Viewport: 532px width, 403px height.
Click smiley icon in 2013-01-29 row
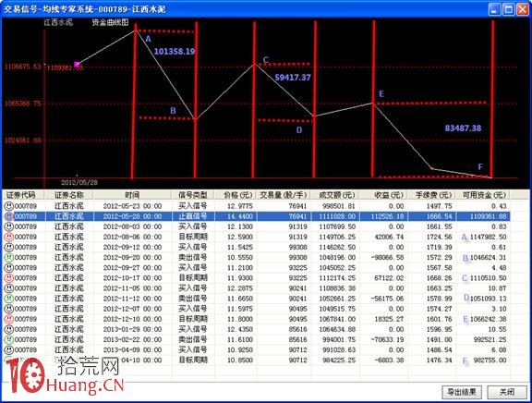click(x=9, y=329)
